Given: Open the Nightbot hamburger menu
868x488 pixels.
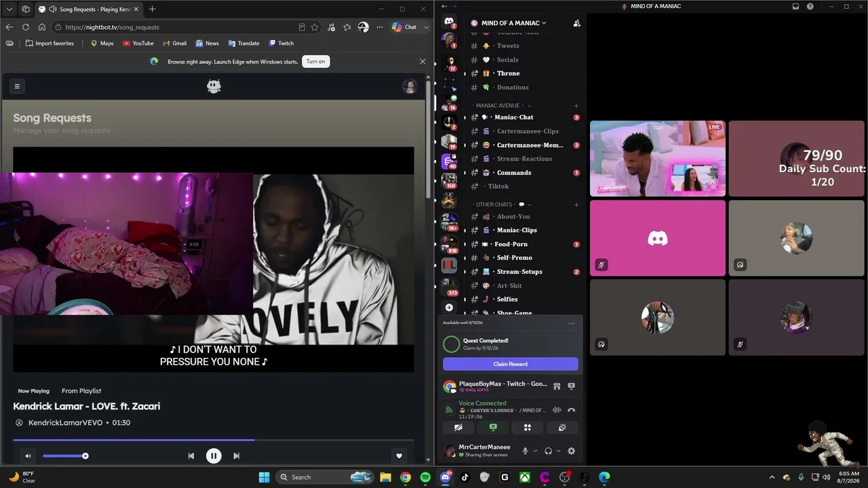Looking at the screenshot, I should coord(17,86).
